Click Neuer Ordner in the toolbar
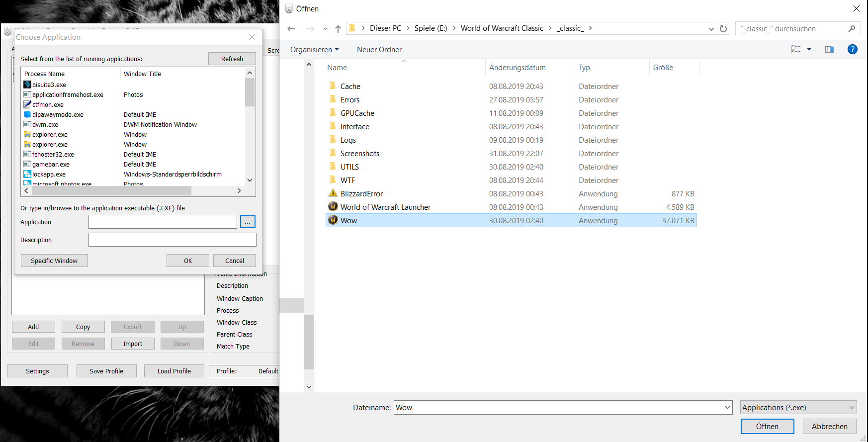Image resolution: width=868 pixels, height=442 pixels. click(379, 49)
